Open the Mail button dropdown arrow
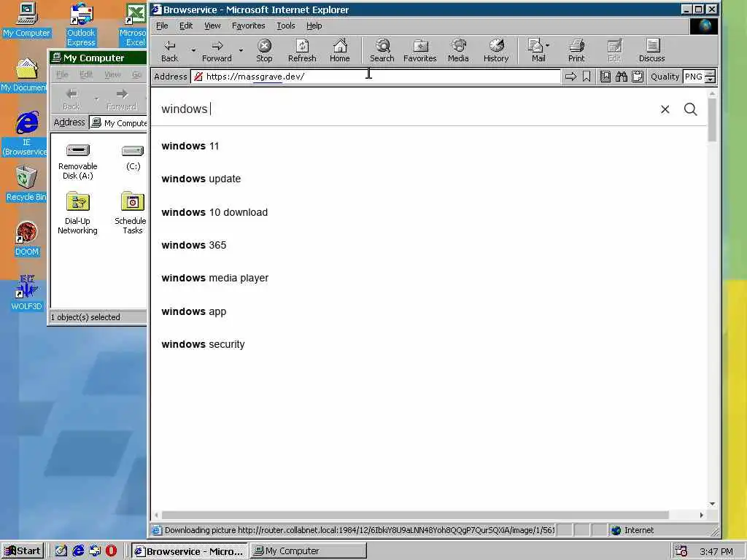This screenshot has width=747, height=560. click(x=547, y=45)
